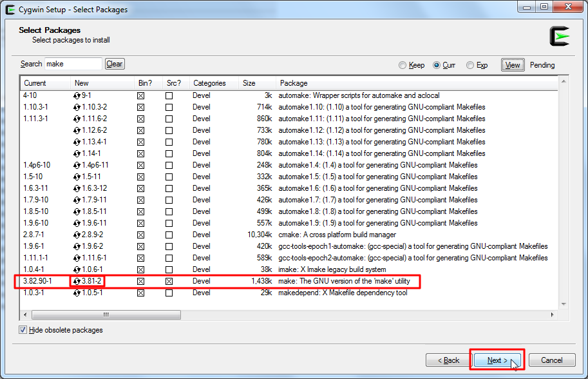588x379 pixels.
Task: Toggle Hide obsolete packages checkbox
Action: click(x=23, y=330)
